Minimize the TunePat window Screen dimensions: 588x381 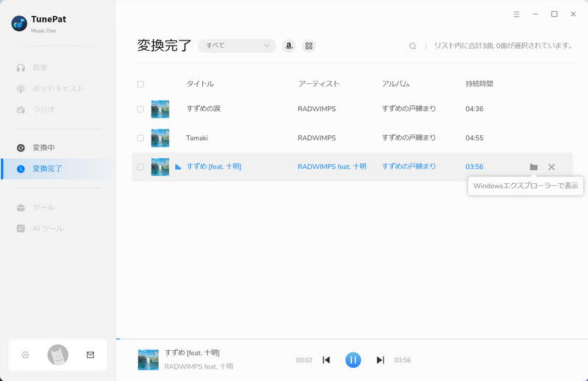click(x=536, y=14)
